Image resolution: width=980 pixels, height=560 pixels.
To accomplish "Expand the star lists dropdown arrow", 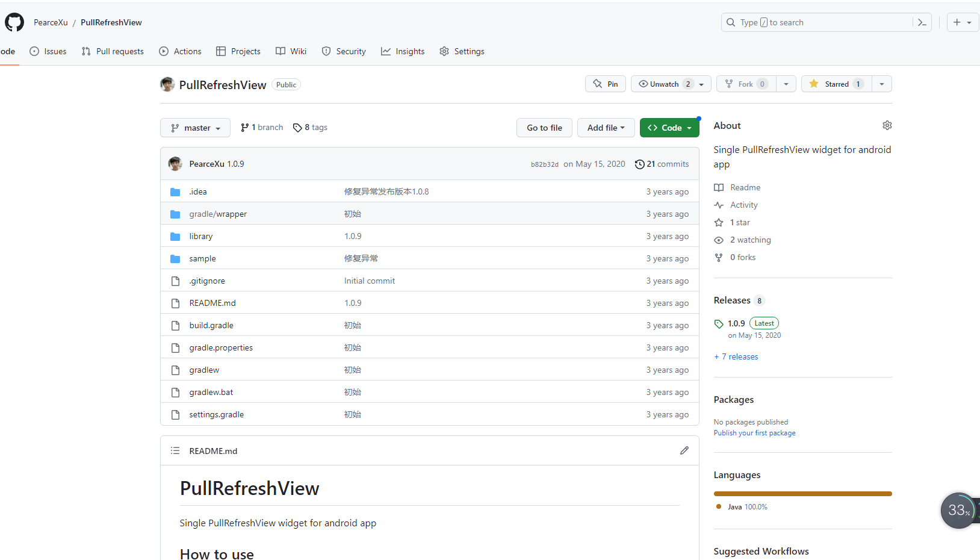I will [882, 84].
